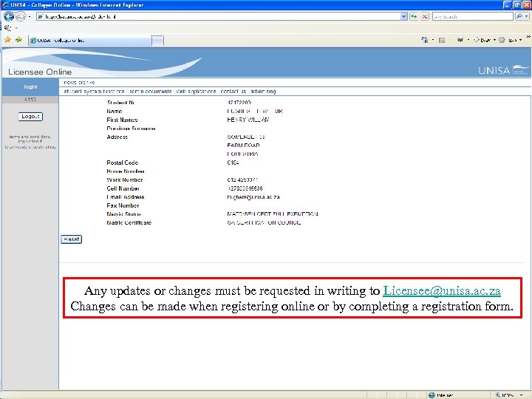The width and height of the screenshot is (532, 399).
Task: Click the email address value ending unisa.ac.za
Action: click(x=253, y=197)
